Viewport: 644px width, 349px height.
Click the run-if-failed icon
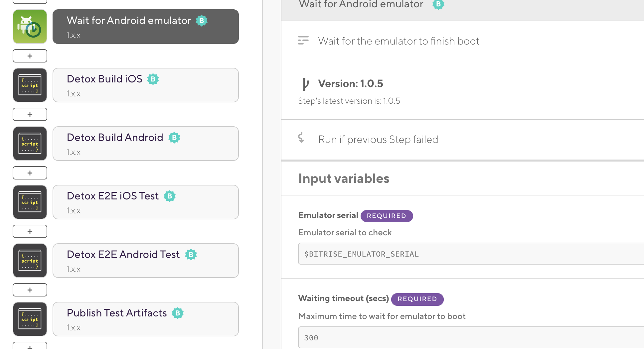pyautogui.click(x=301, y=138)
